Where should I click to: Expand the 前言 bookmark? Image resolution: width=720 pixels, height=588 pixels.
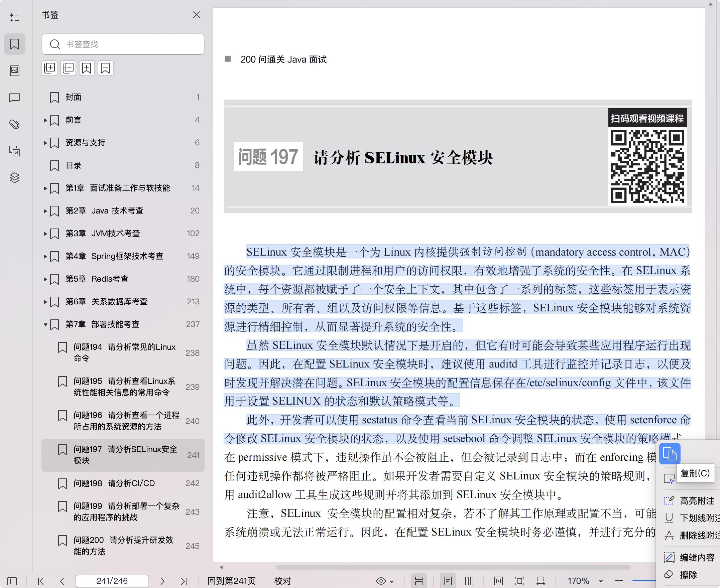tap(45, 120)
